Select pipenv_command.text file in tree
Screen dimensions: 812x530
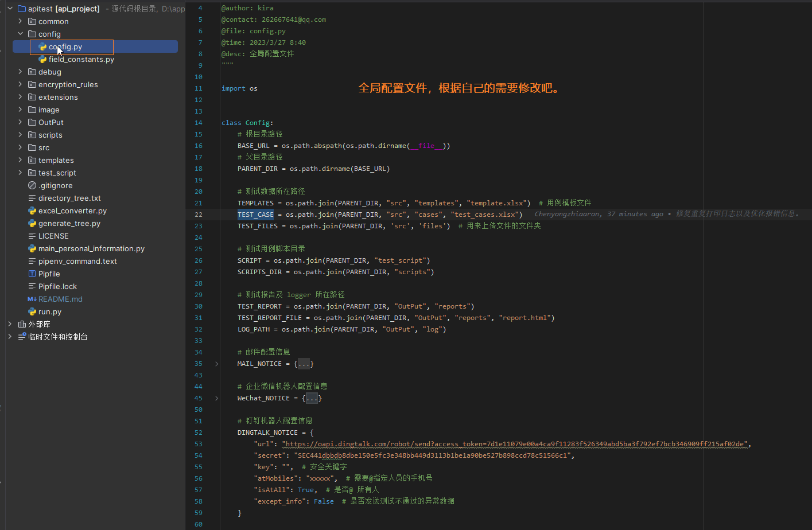click(77, 261)
